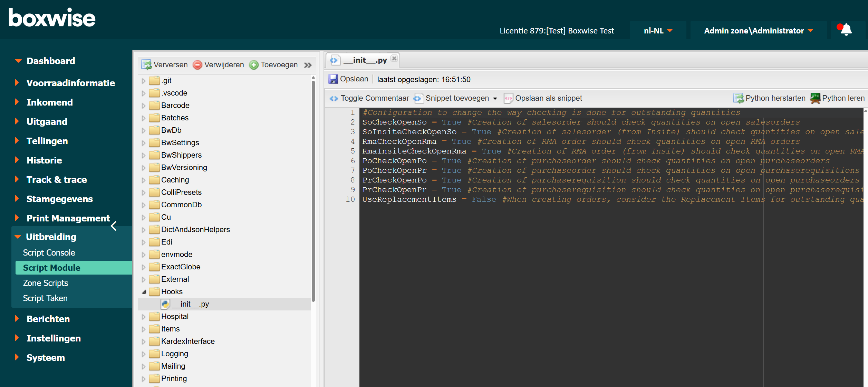Open Script Console
Viewport: 868px width, 387px height.
pos(49,253)
